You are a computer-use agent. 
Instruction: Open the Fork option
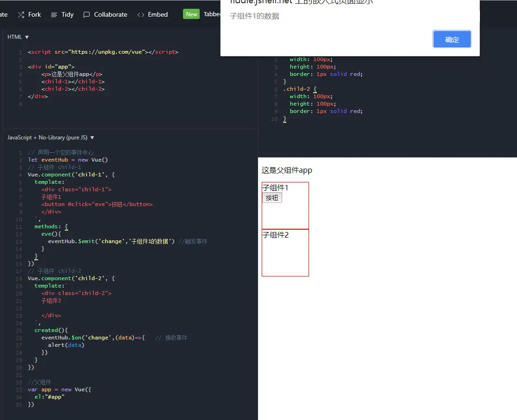[x=34, y=14]
